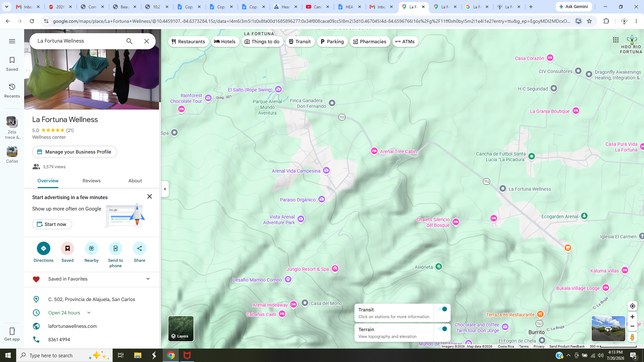Open the Zeta trece recent place
This screenshot has width=644, height=362.
(x=12, y=128)
